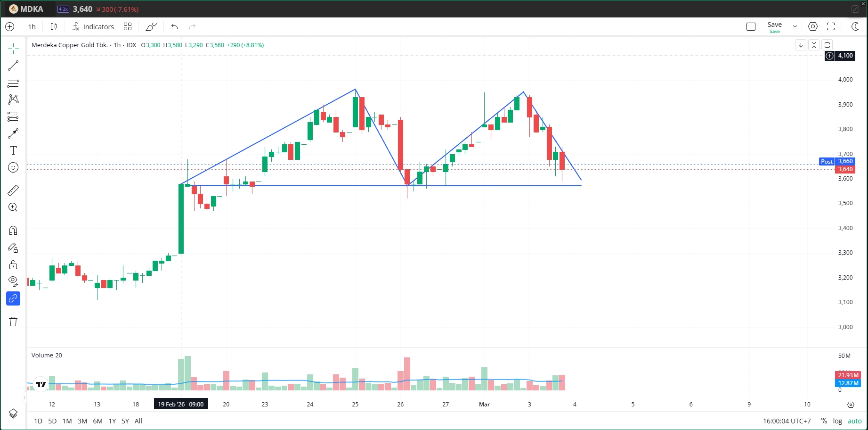Screen dimensions: 868x430
Task: Redo the chart action
Action: point(192,27)
